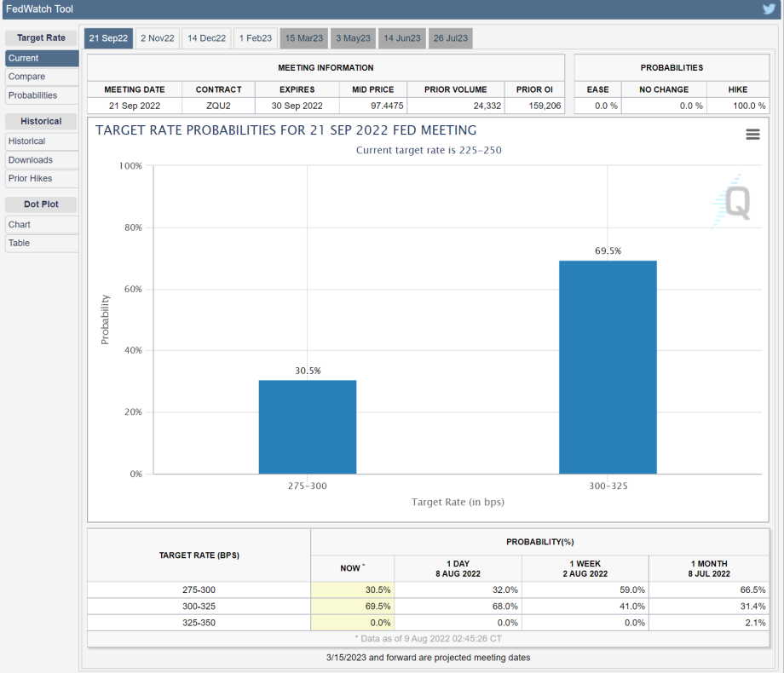Select the 1 Feb23 meeting tab
784x673 pixels.
(x=255, y=38)
